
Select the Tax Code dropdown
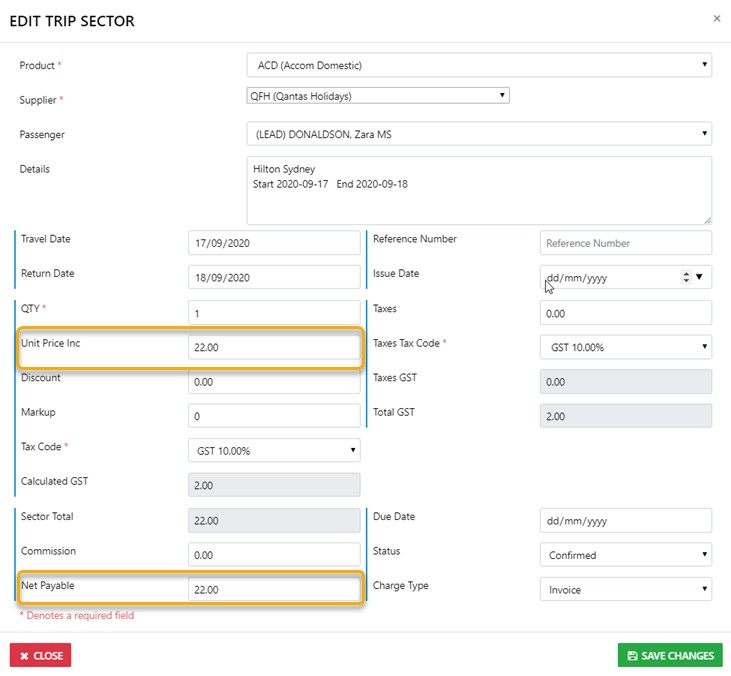tap(274, 451)
